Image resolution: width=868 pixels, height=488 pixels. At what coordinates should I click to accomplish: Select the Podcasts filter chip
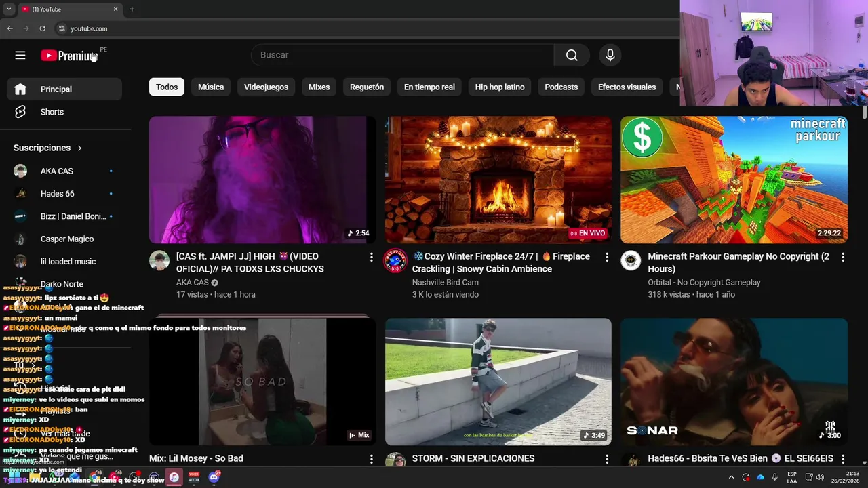(561, 87)
